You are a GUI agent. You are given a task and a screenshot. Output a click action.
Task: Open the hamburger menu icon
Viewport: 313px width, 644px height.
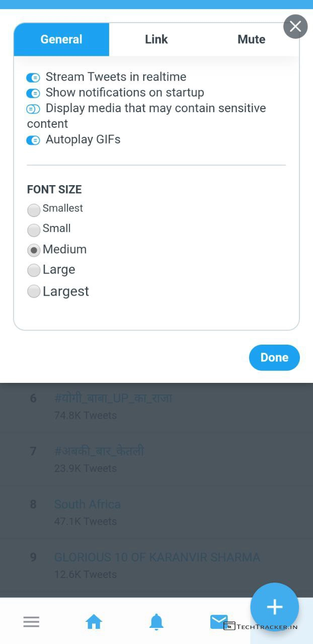point(31,622)
